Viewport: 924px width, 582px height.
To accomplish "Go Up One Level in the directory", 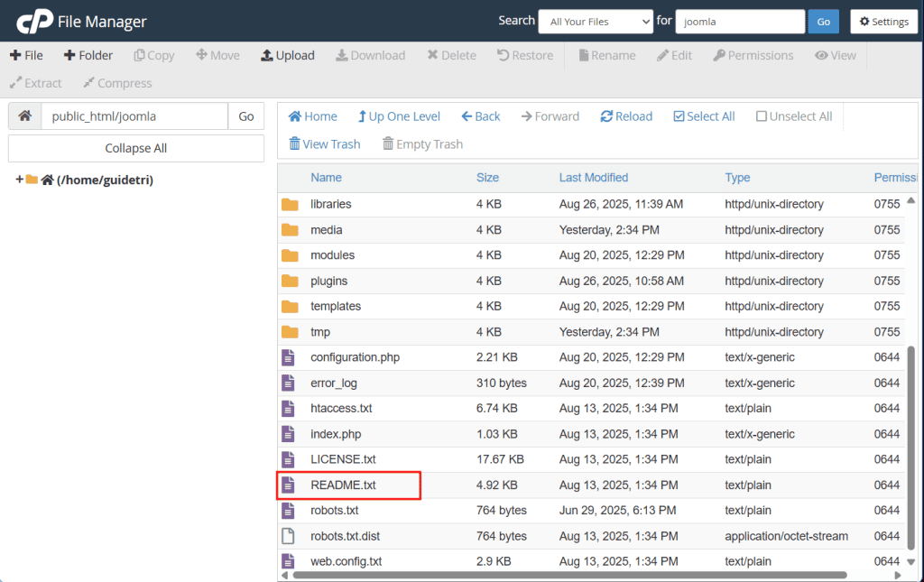I will coord(399,115).
